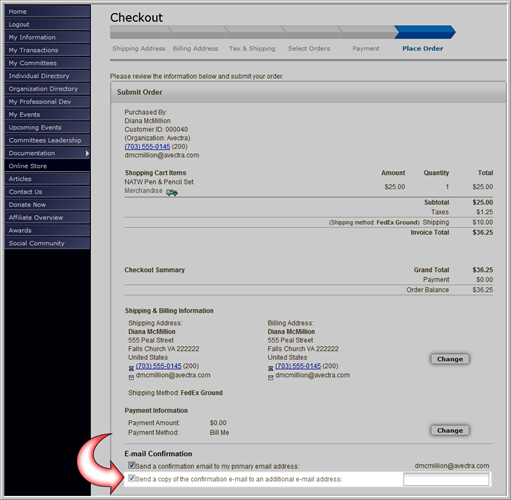Select the Tax & Shipping checkout step
The image size is (511, 500).
pos(252,49)
